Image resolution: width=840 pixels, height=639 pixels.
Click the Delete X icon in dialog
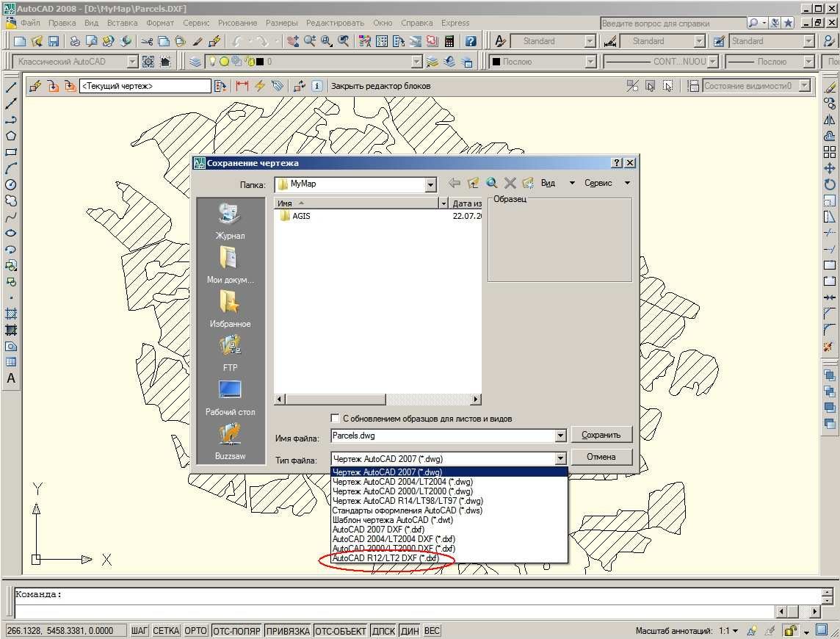510,184
